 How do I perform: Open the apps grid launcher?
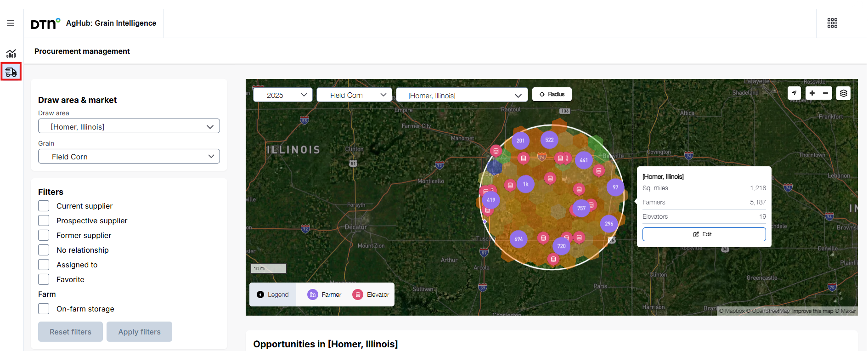(x=832, y=23)
